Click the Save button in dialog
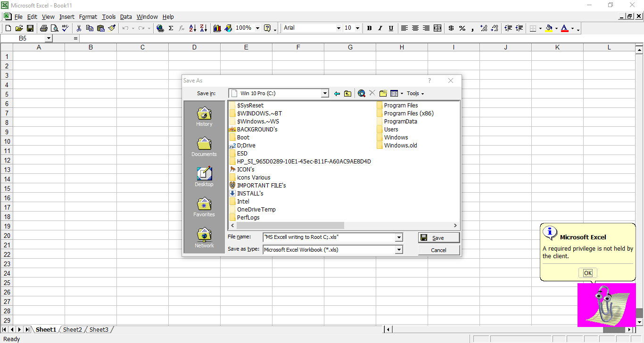Image resolution: width=644 pixels, height=343 pixels. click(438, 238)
